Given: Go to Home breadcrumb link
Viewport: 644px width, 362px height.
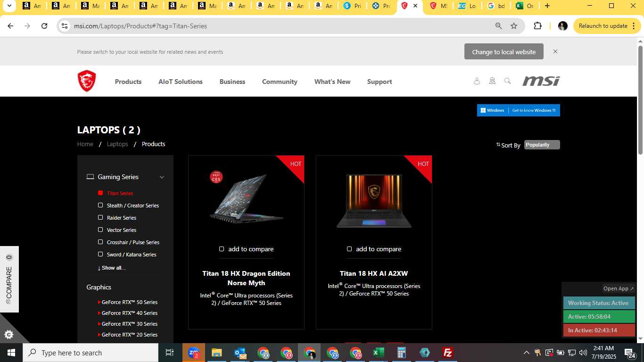Looking at the screenshot, I should [x=85, y=144].
